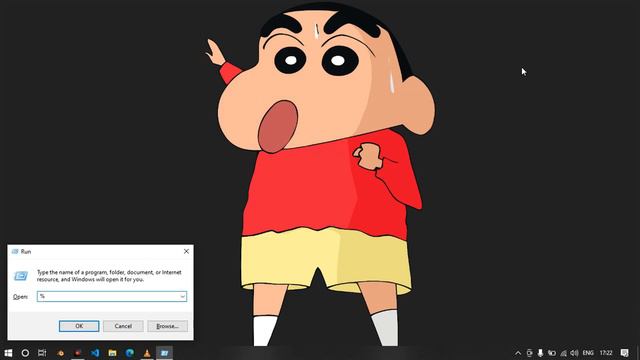This screenshot has height=360, width=640.
Task: Click the ENG language indicator
Action: coord(588,353)
